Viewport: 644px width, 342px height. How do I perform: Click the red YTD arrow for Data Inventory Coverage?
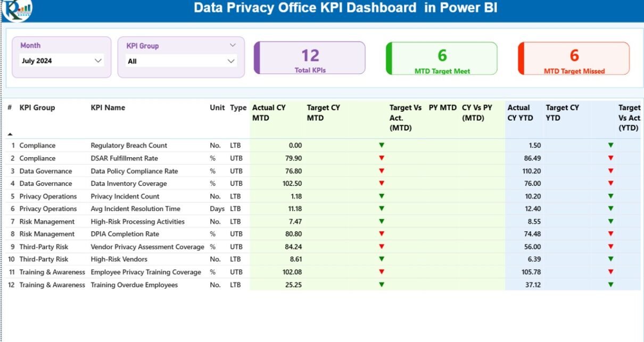point(610,183)
